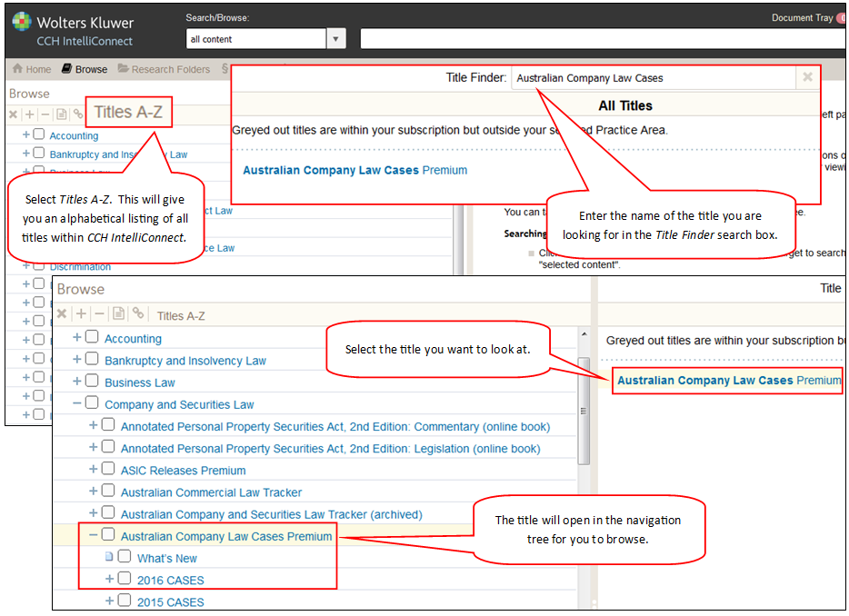
Task: Tick the Accounting checkbox in the smaller upper Browse tree
Action: pyautogui.click(x=39, y=134)
